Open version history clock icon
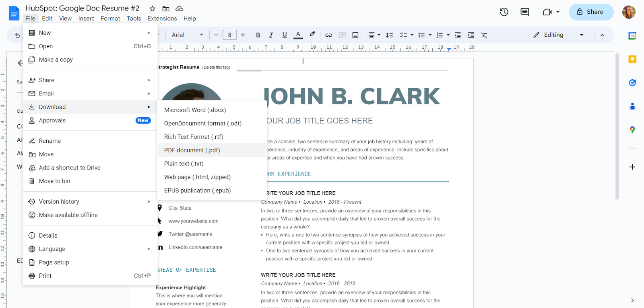The height and width of the screenshot is (308, 644). point(504,12)
